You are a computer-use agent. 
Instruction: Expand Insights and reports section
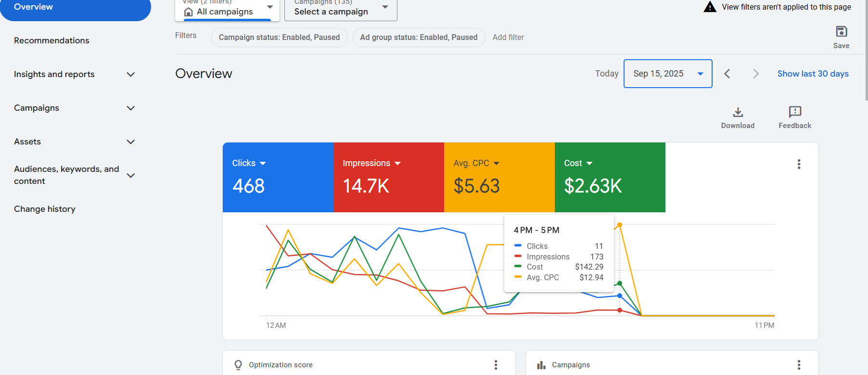[130, 74]
